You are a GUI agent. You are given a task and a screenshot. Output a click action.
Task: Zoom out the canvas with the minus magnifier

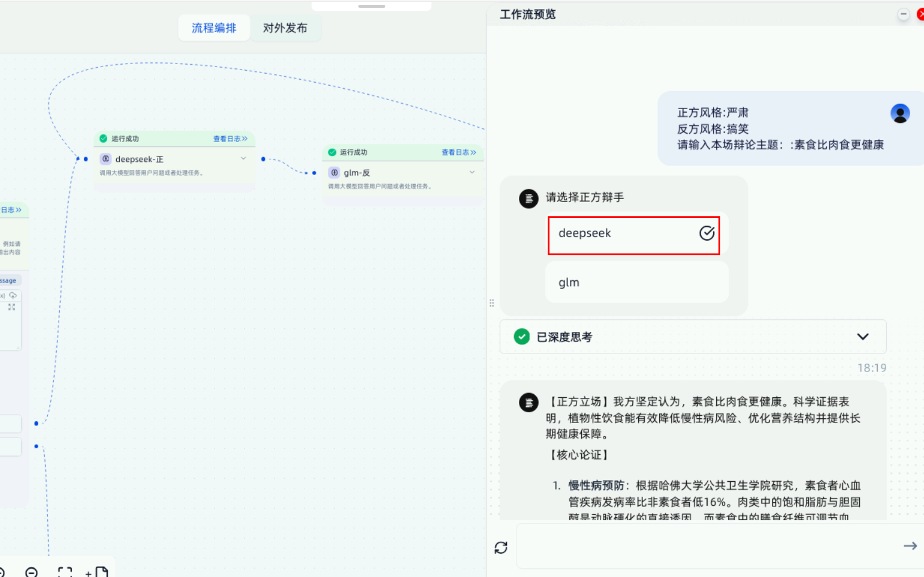(x=31, y=573)
